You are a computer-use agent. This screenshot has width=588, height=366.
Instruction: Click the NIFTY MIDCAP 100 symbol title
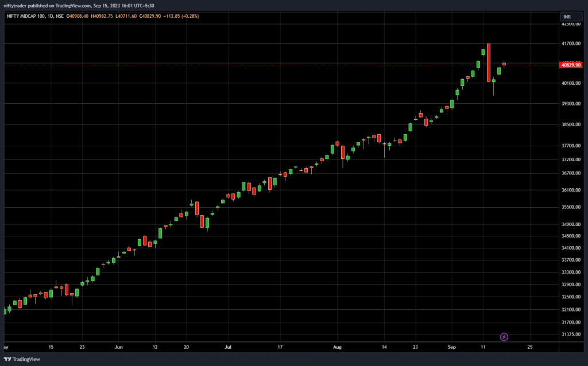[x=26, y=16]
